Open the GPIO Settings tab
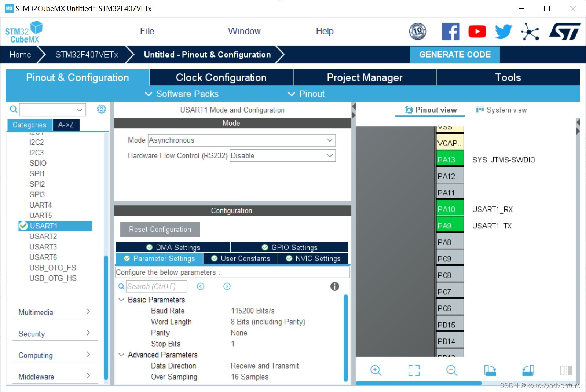 click(289, 247)
